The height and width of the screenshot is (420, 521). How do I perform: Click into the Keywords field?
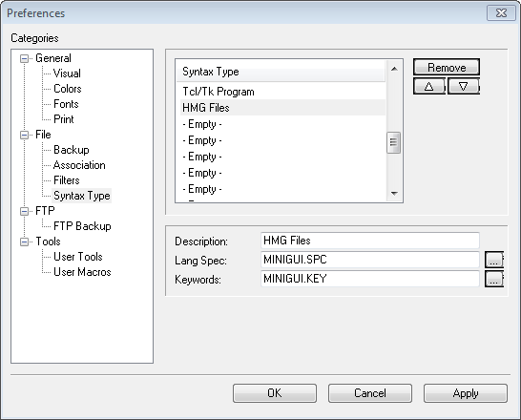pyautogui.click(x=370, y=279)
